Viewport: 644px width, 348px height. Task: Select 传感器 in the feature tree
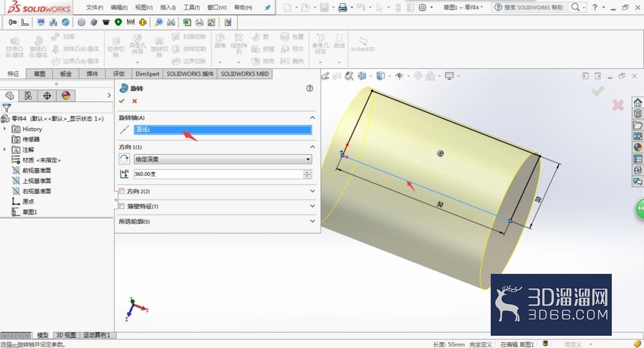pyautogui.click(x=31, y=139)
